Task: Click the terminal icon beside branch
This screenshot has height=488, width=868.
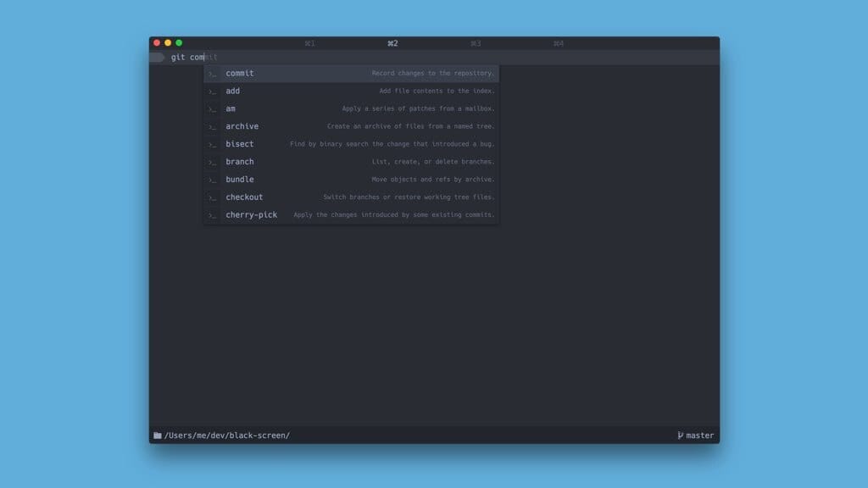Action: point(212,162)
